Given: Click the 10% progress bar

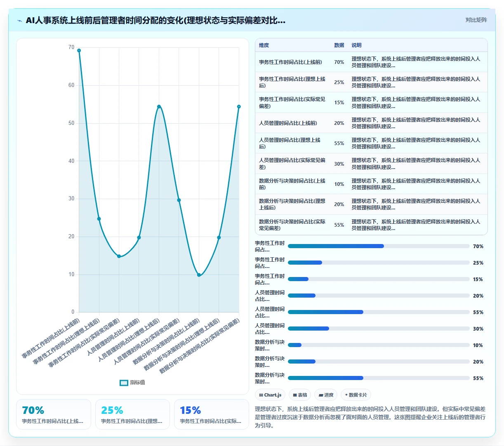Looking at the screenshot, I should pos(379,345).
